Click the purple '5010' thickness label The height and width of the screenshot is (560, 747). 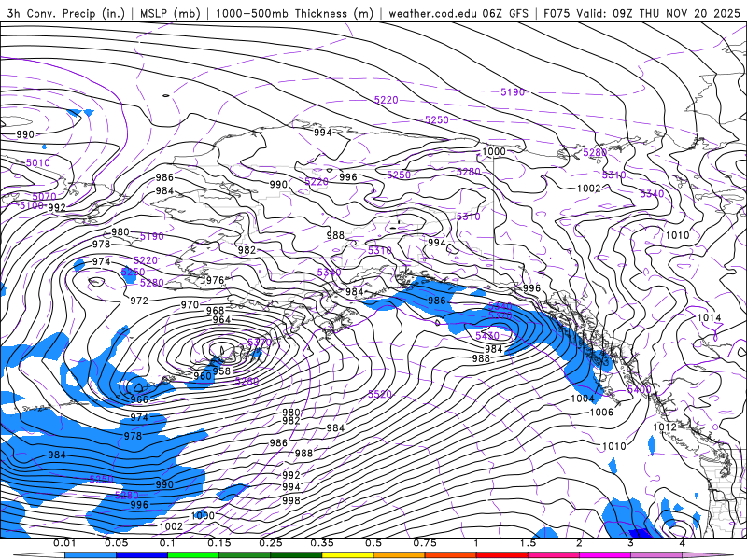37,162
